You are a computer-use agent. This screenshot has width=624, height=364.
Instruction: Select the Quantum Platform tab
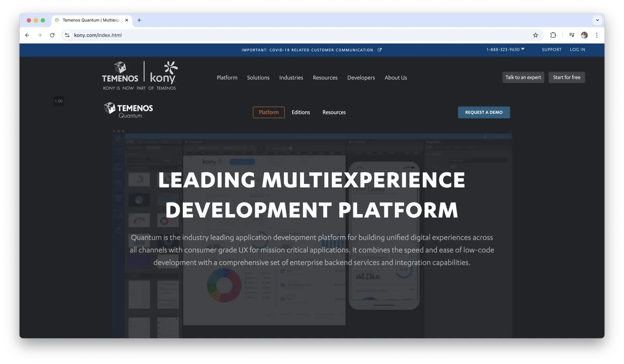[x=268, y=112]
